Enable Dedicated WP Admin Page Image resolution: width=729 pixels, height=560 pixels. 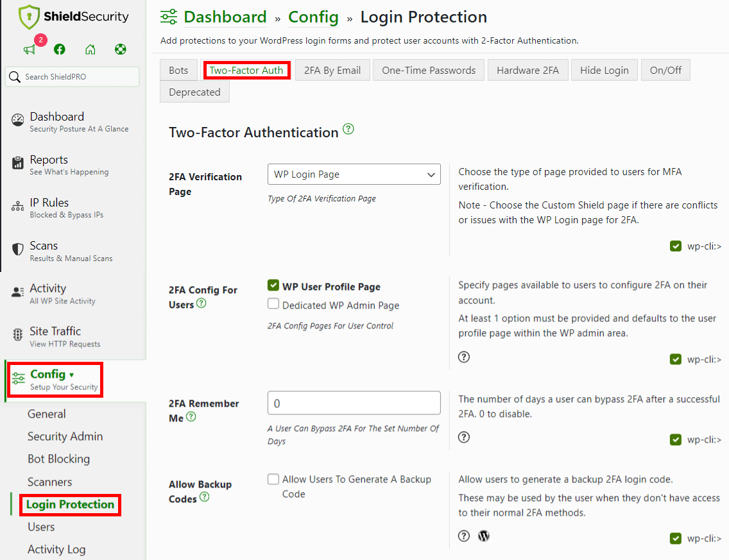click(x=273, y=304)
